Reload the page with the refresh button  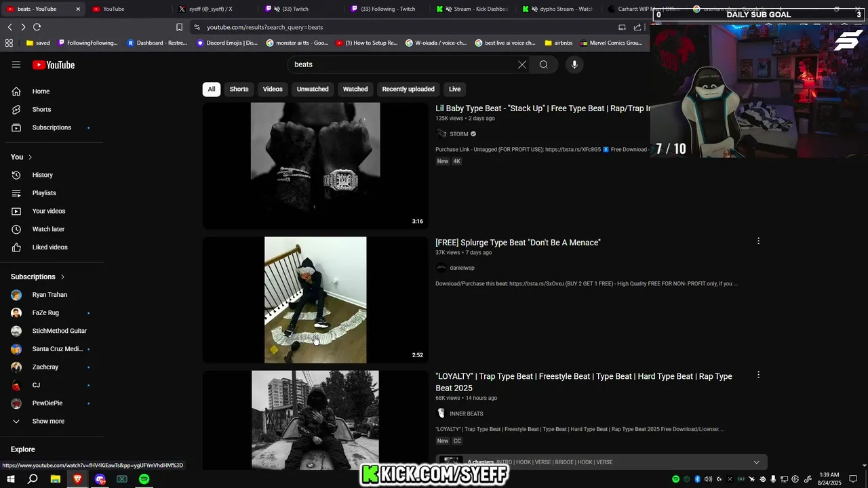[x=37, y=27]
